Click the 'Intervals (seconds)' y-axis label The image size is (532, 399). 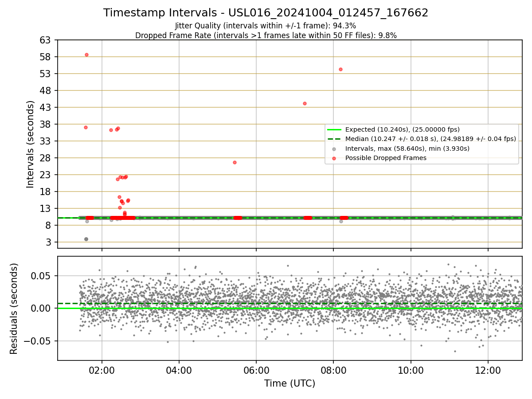coord(30,144)
